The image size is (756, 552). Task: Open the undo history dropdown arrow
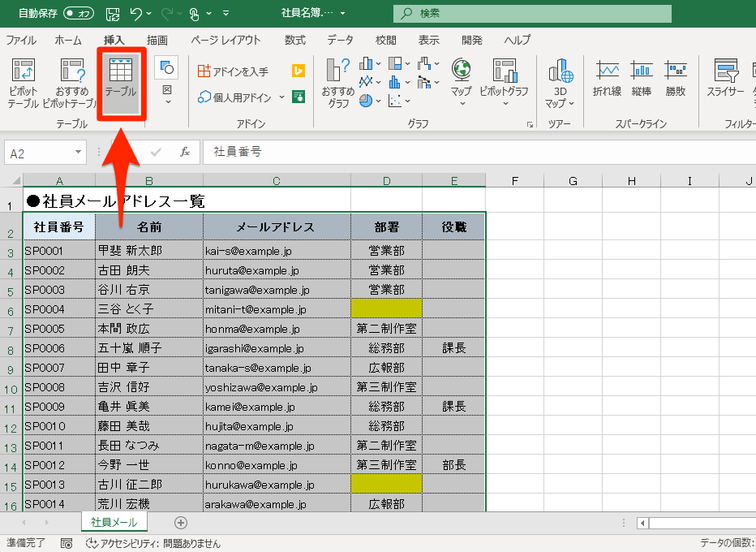[x=149, y=14]
